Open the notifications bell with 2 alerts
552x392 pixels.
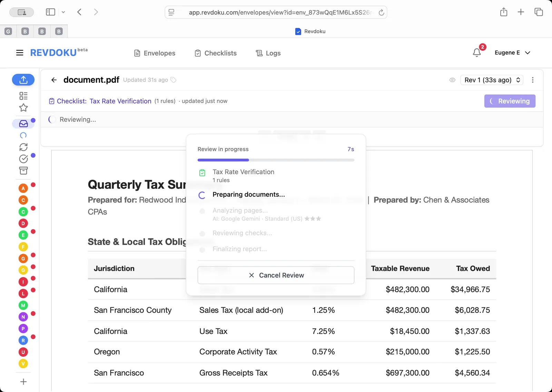pyautogui.click(x=477, y=52)
